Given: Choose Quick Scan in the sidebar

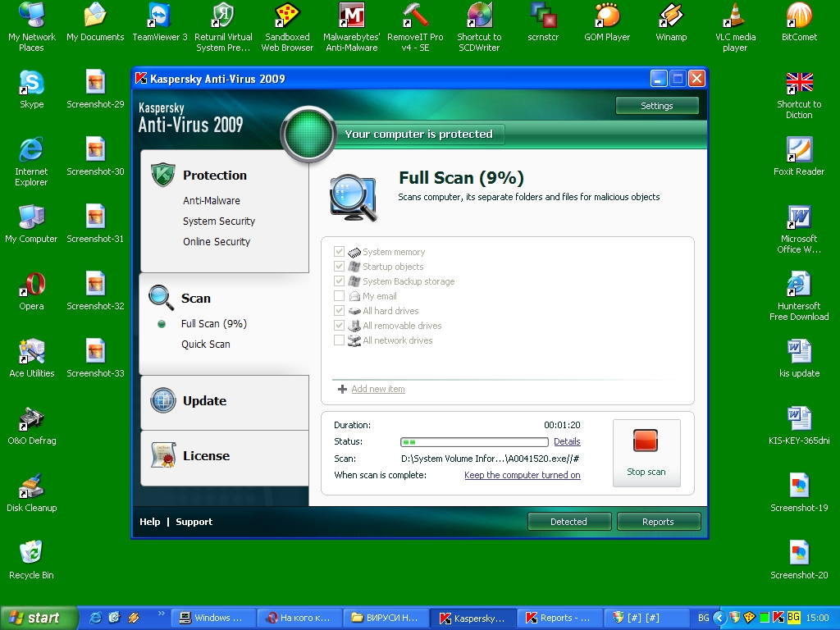Looking at the screenshot, I should (x=205, y=344).
